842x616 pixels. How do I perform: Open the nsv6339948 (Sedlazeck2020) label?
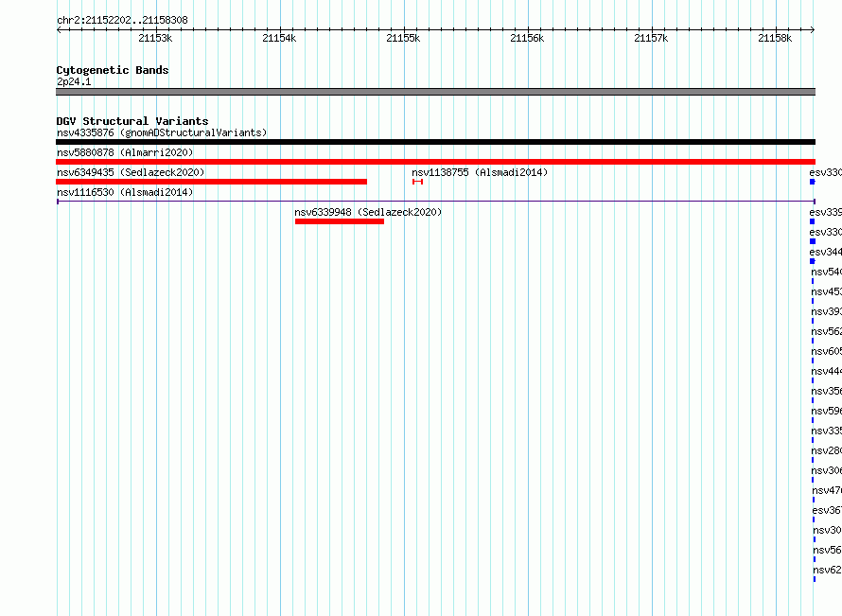[x=368, y=212]
